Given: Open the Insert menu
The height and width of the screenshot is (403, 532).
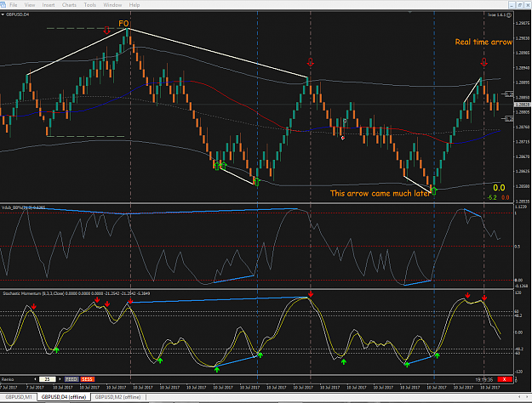Looking at the screenshot, I should click(x=49, y=5).
